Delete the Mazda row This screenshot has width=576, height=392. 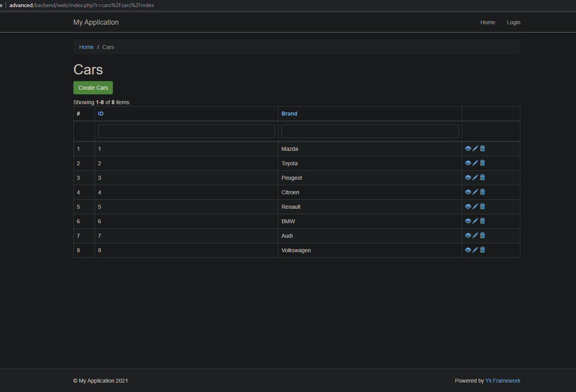click(483, 148)
